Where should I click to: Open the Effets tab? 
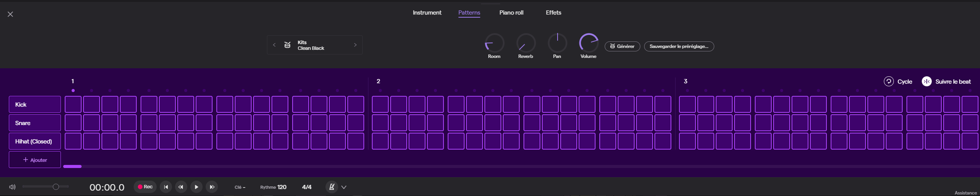[x=553, y=13]
